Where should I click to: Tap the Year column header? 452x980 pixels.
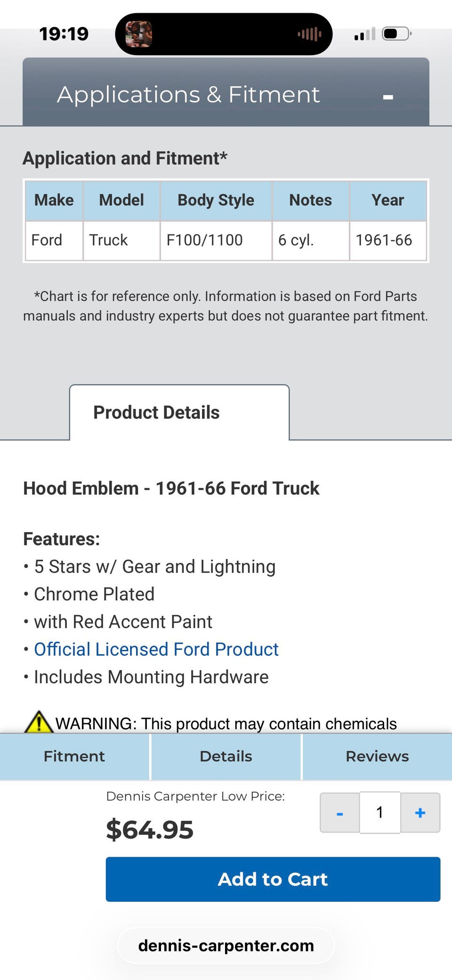[387, 200]
